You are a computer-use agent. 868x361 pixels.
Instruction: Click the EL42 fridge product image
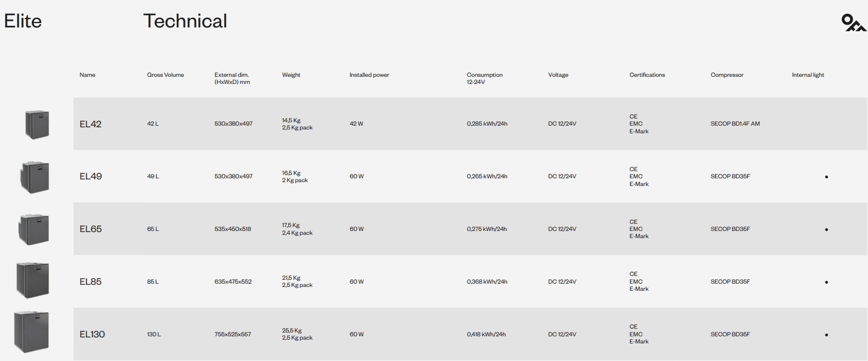[37, 124]
